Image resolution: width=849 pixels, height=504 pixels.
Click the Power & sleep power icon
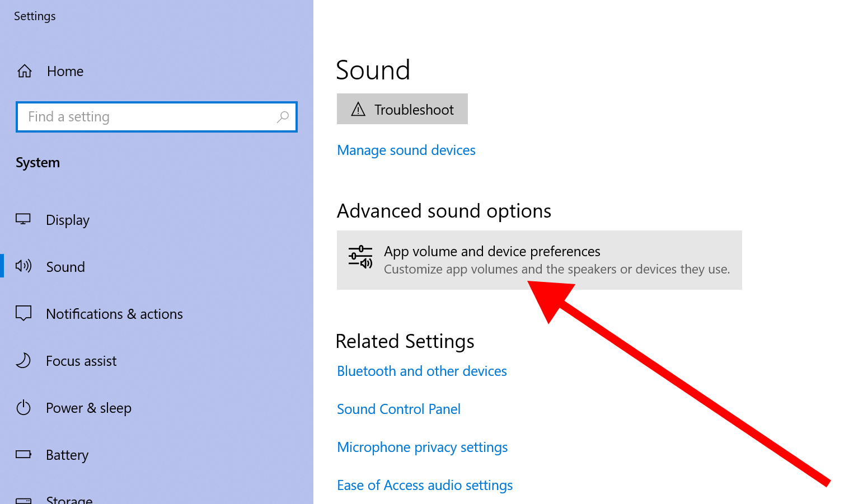[24, 407]
